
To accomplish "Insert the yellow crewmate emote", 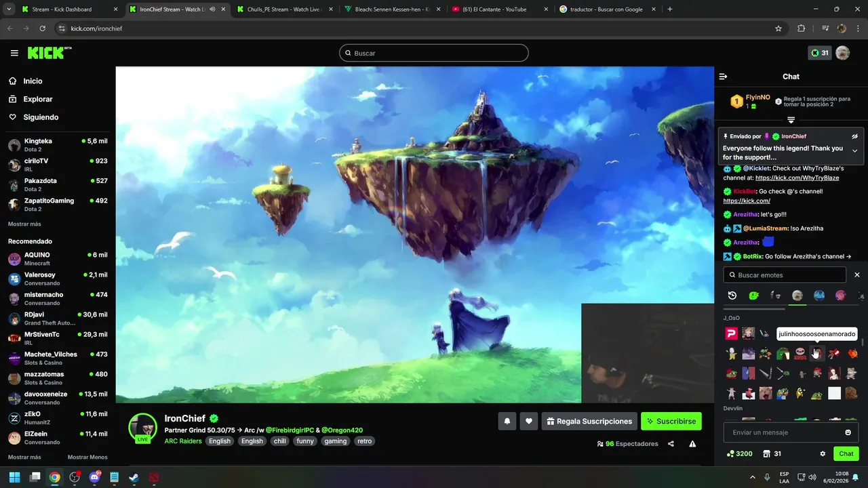I will 800,393.
